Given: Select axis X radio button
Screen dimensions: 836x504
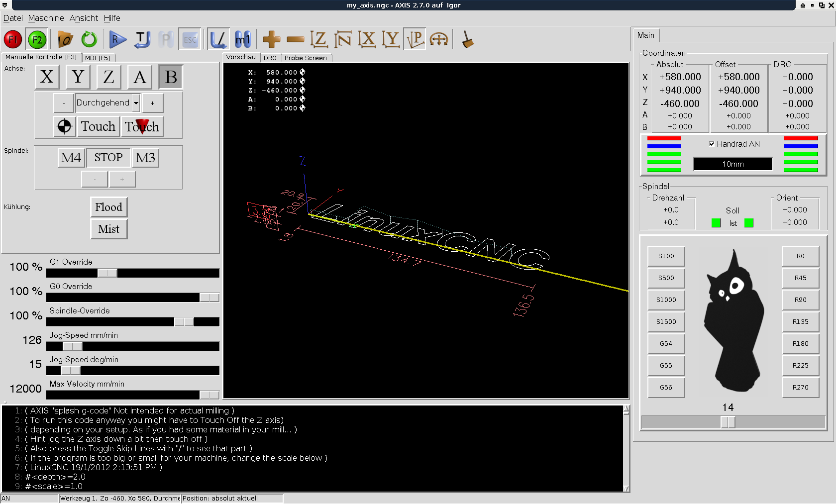Looking at the screenshot, I should [47, 77].
